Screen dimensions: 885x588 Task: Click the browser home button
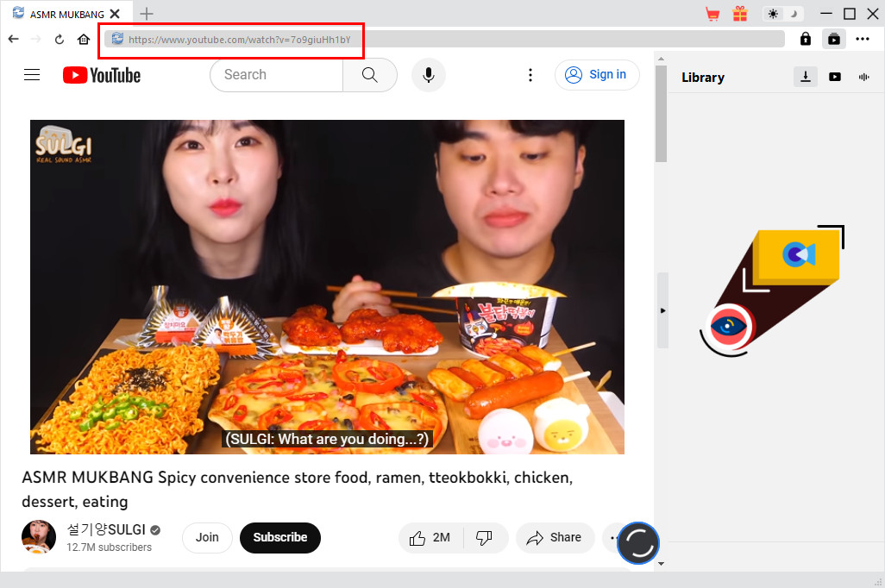point(84,39)
